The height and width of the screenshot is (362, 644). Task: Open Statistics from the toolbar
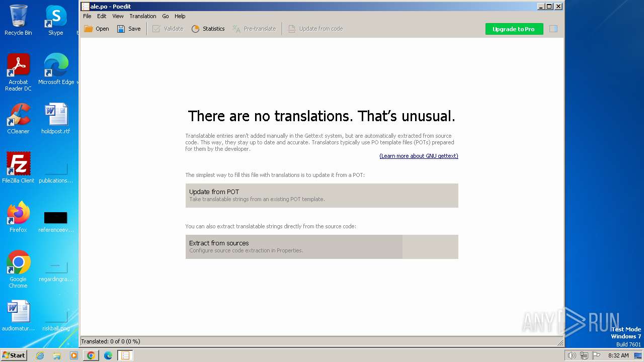[x=208, y=29]
